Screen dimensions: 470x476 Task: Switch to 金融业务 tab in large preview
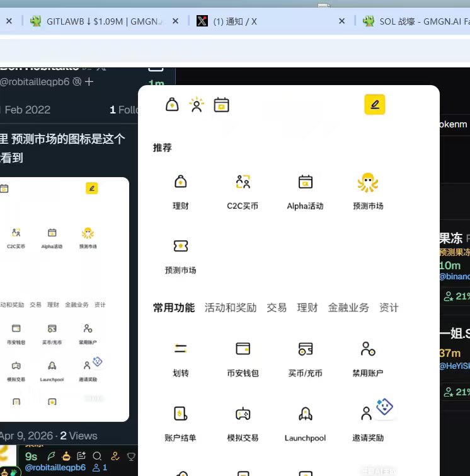pos(348,308)
